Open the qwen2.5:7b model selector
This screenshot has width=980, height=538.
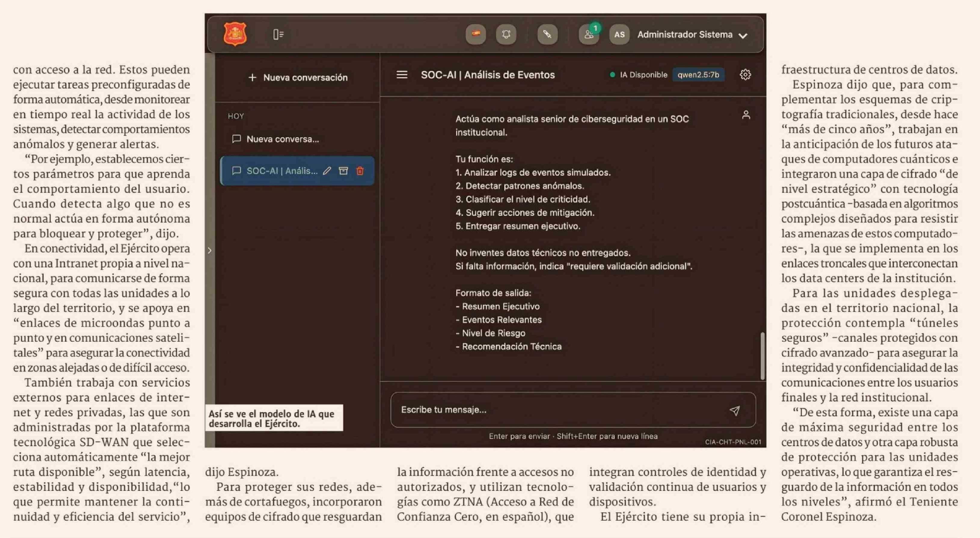click(698, 75)
